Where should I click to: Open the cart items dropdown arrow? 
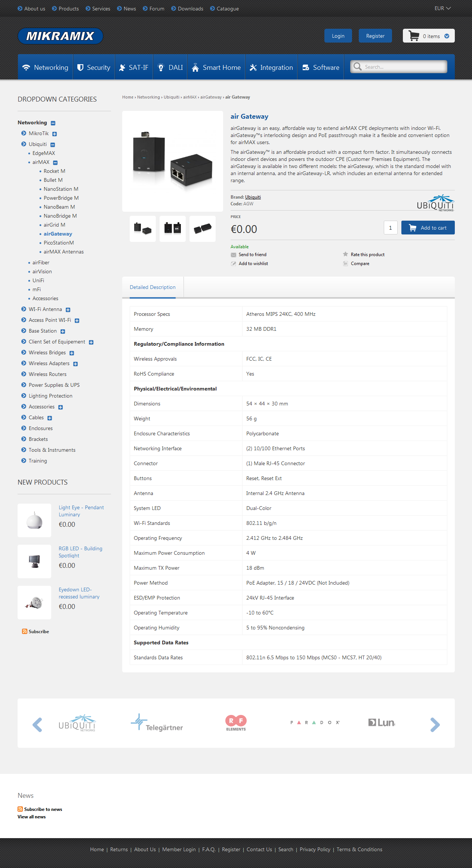point(447,36)
